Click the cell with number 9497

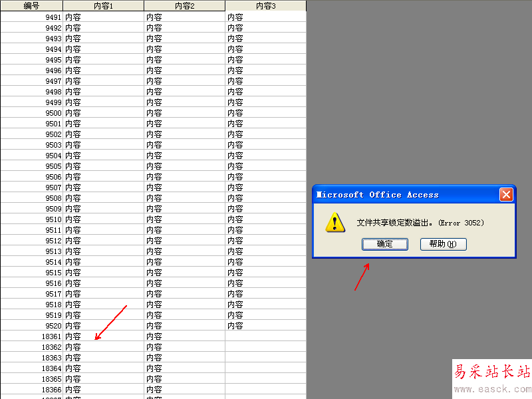click(x=31, y=80)
